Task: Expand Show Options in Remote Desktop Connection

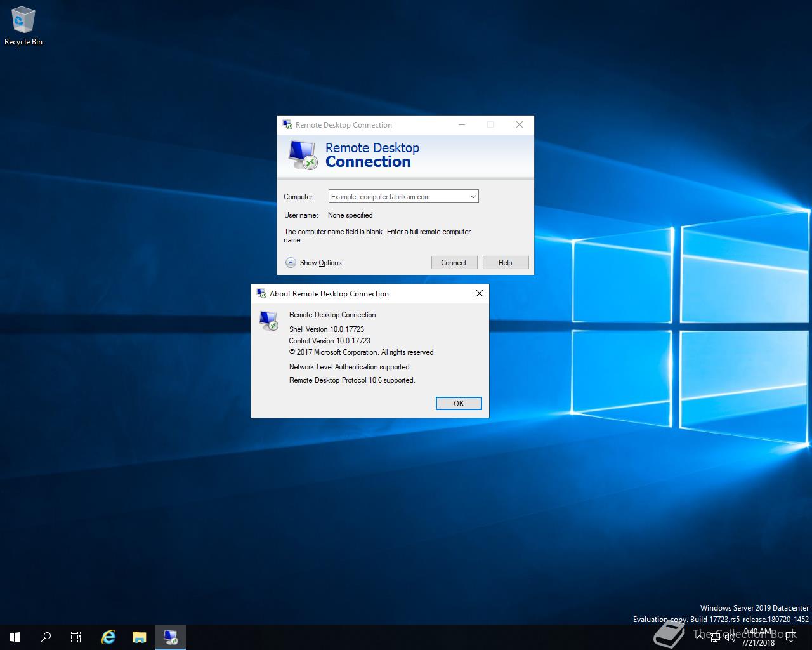Action: pos(313,263)
